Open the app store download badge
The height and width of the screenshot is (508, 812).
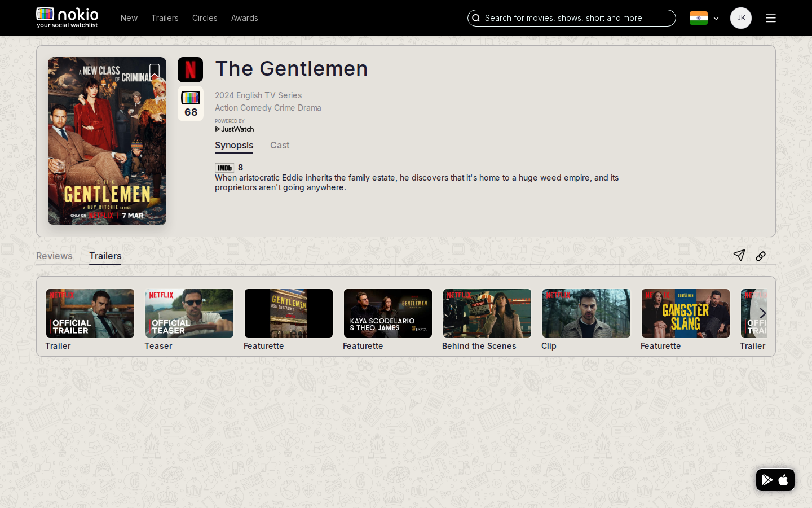(x=775, y=480)
